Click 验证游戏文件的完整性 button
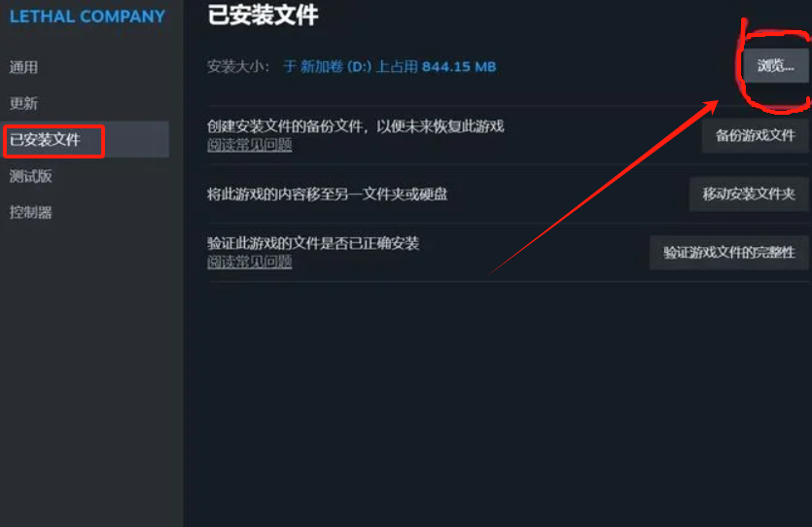812x527 pixels. point(729,253)
